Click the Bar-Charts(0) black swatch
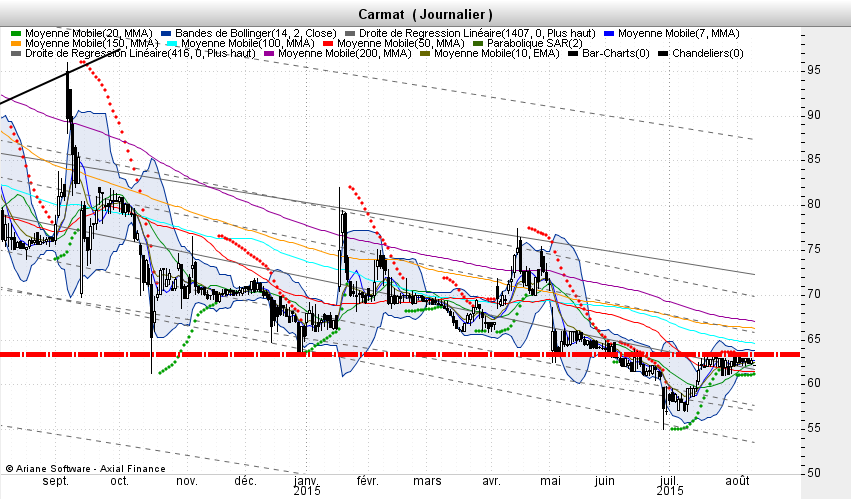Viewport: 851px width, 499px height. (x=573, y=54)
